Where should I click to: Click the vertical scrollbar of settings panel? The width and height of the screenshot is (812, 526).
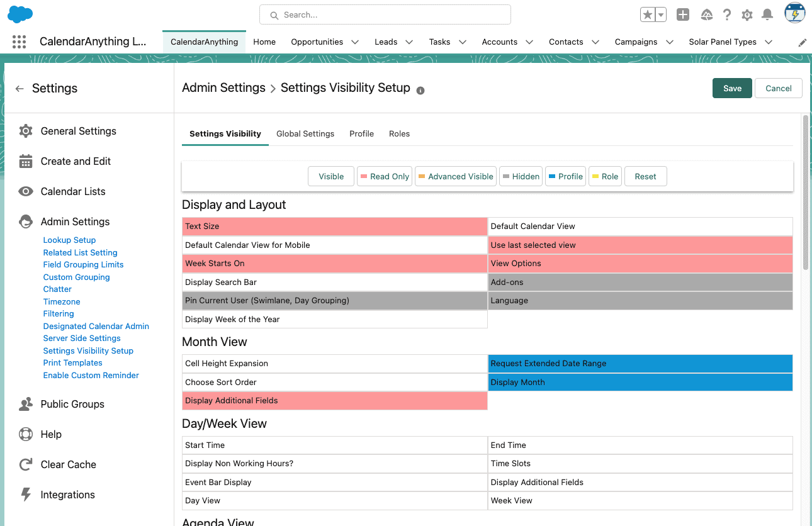point(805,193)
